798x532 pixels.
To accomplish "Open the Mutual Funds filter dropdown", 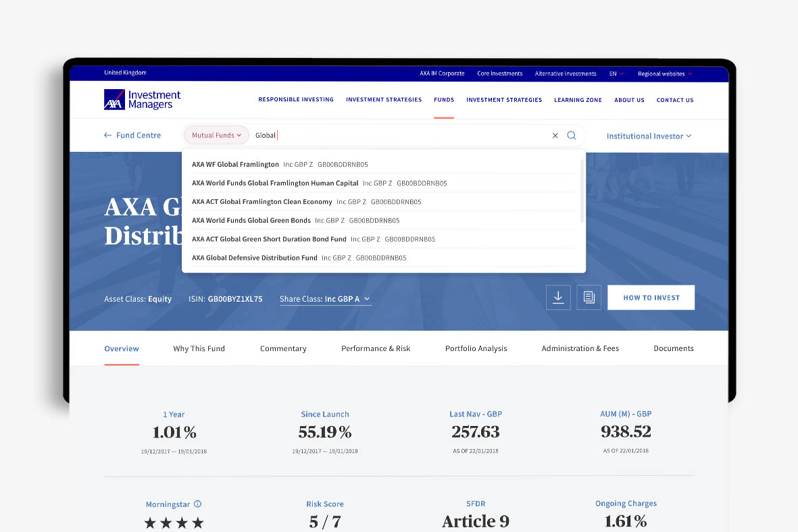I will [x=216, y=135].
